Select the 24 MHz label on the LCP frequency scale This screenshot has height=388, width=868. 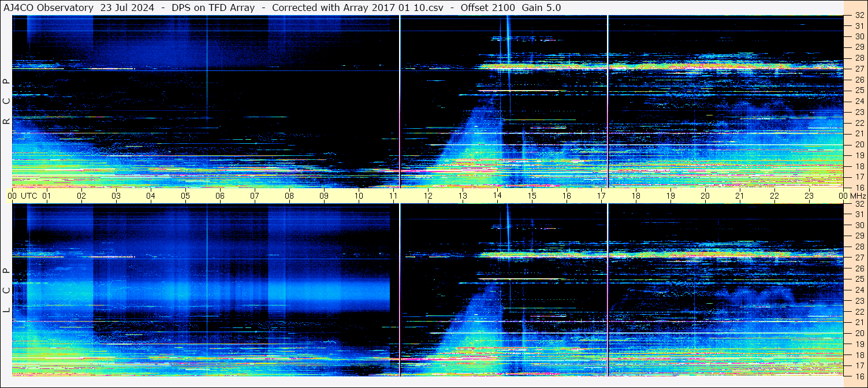click(x=859, y=290)
